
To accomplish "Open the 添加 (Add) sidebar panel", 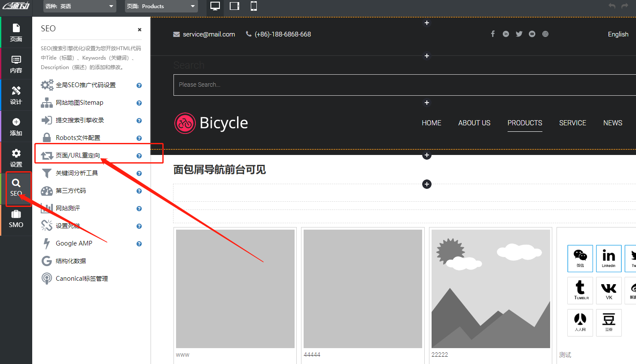I will pyautogui.click(x=16, y=127).
